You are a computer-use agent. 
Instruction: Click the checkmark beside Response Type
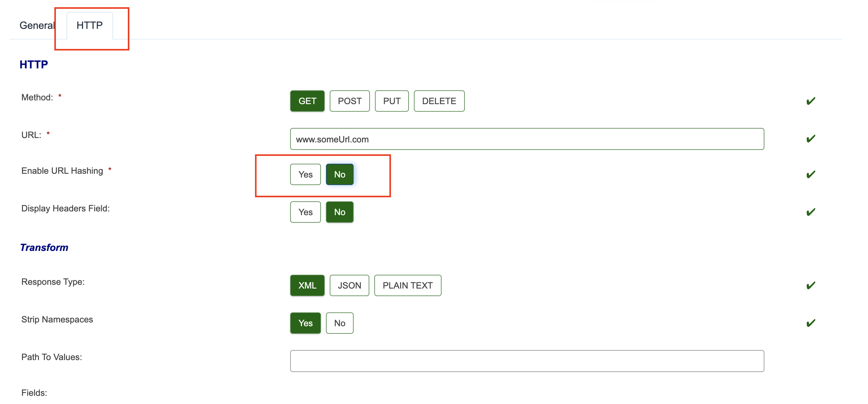pyautogui.click(x=811, y=285)
